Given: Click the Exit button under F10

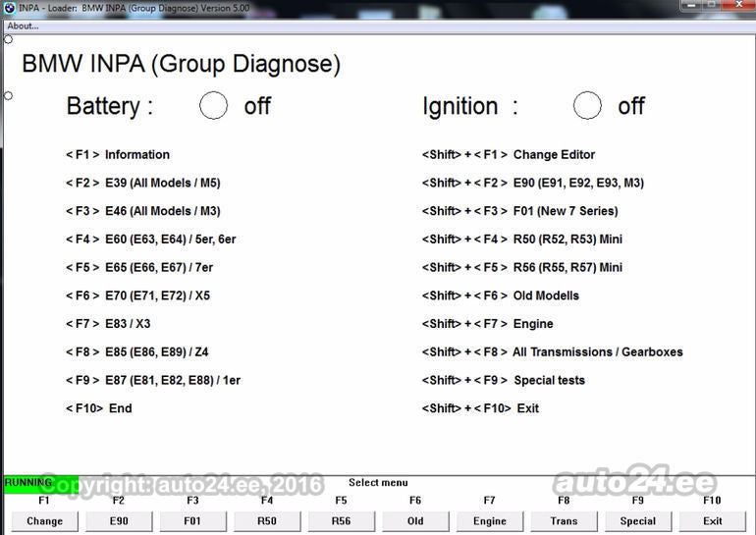Looking at the screenshot, I should tap(712, 521).
